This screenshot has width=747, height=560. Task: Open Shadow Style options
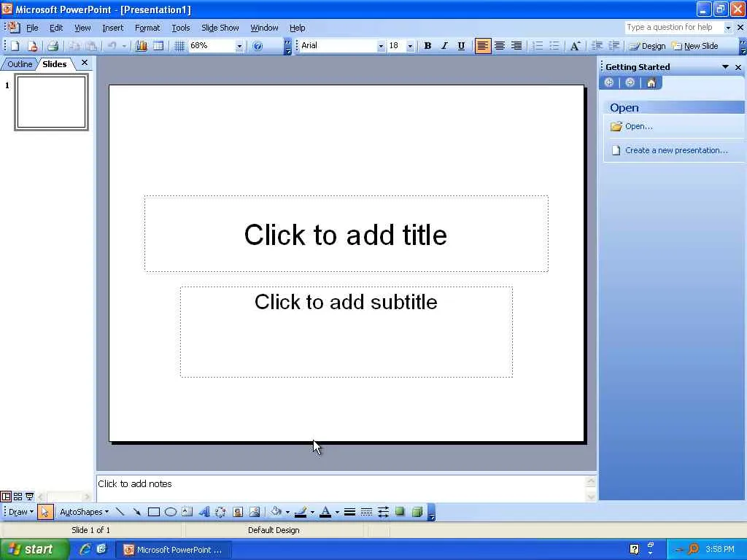tap(400, 512)
